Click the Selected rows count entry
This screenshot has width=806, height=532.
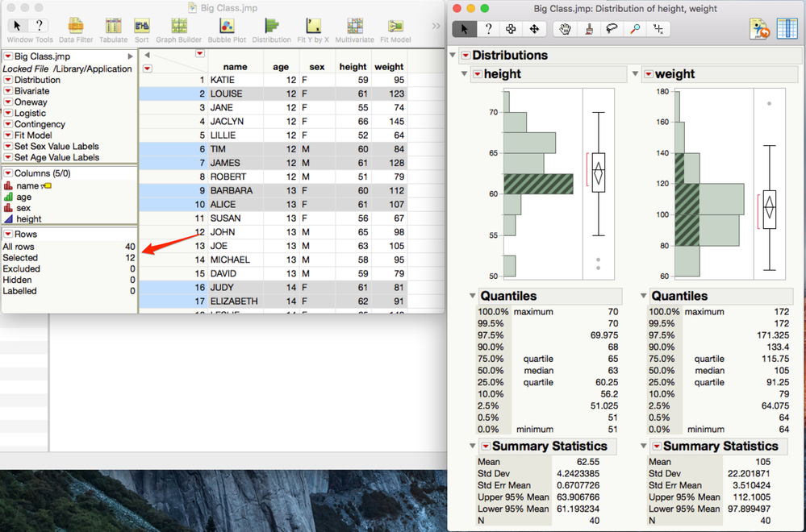click(69, 258)
